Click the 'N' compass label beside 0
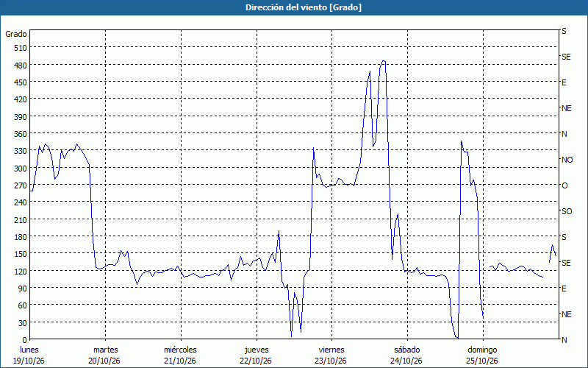This screenshot has height=368, width=588. (564, 340)
